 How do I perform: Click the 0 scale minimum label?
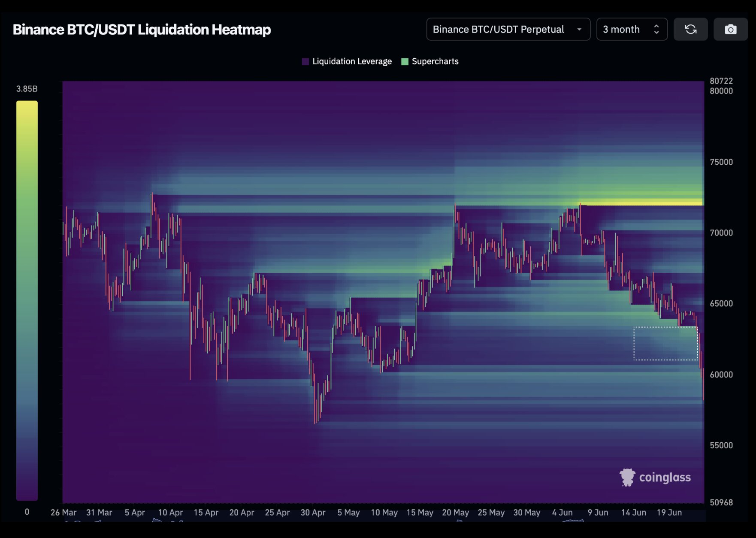pyautogui.click(x=27, y=512)
